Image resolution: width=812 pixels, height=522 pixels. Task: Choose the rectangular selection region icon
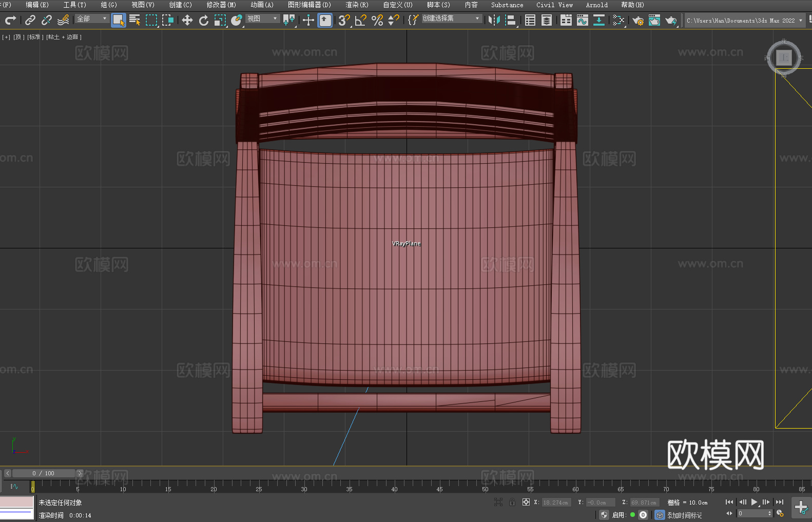click(151, 20)
